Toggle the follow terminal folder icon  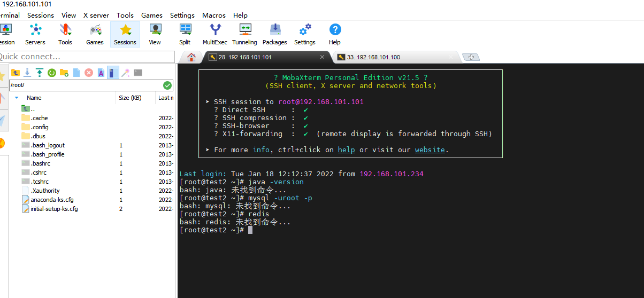pos(112,73)
